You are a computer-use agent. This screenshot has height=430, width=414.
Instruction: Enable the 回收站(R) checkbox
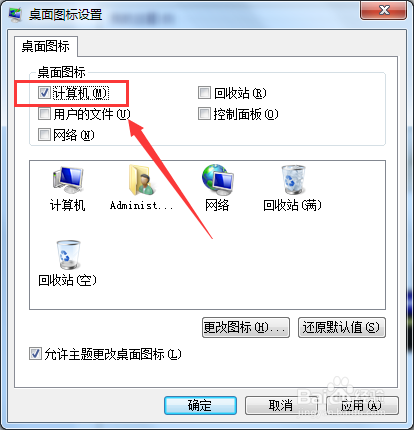(204, 93)
